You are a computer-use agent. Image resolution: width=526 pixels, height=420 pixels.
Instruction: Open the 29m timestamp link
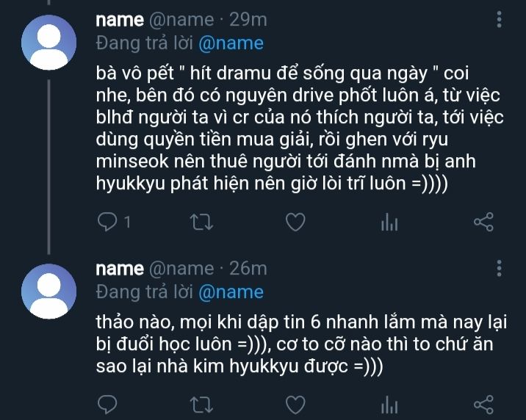click(x=248, y=20)
